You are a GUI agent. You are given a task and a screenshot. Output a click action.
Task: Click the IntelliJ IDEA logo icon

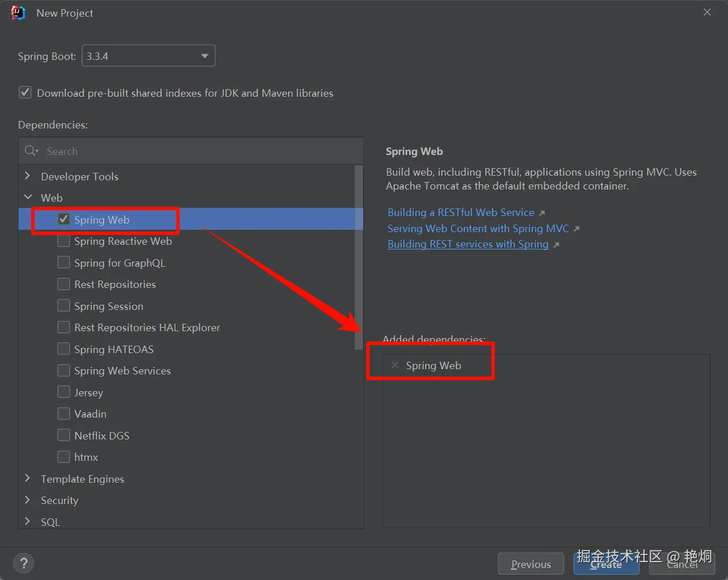click(x=18, y=13)
